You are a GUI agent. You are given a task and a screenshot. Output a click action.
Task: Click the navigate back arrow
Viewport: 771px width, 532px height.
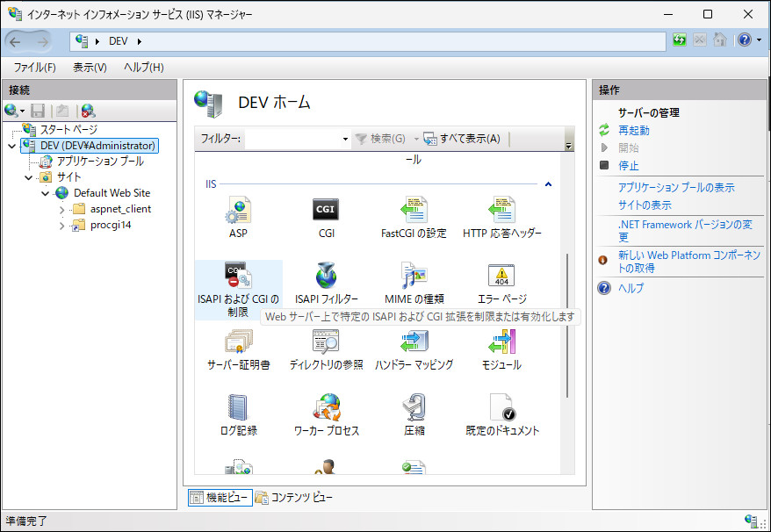point(15,42)
